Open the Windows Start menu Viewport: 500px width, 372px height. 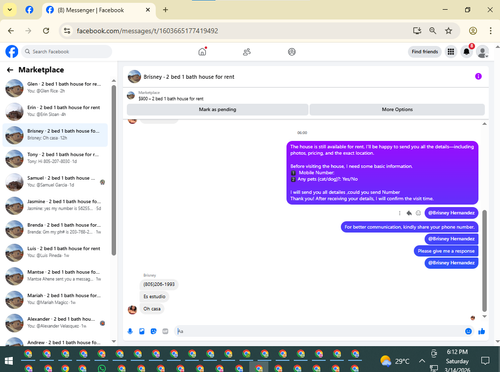(x=9, y=361)
